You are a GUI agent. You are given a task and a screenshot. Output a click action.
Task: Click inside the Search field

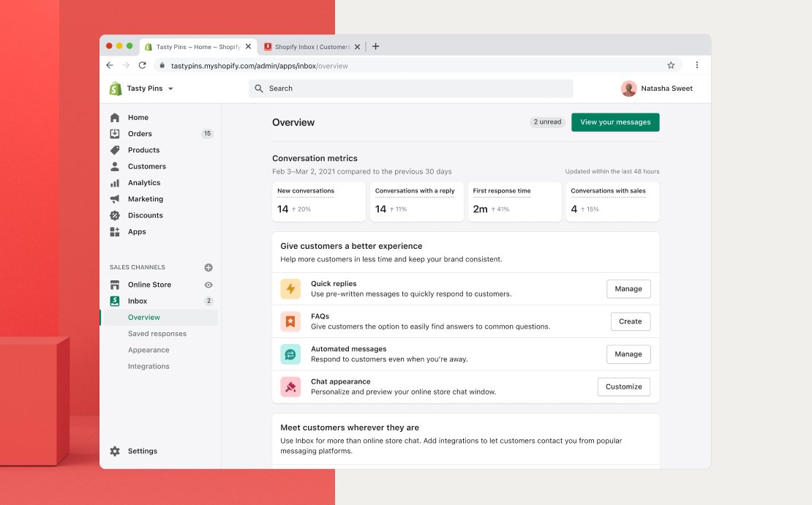pos(366,88)
